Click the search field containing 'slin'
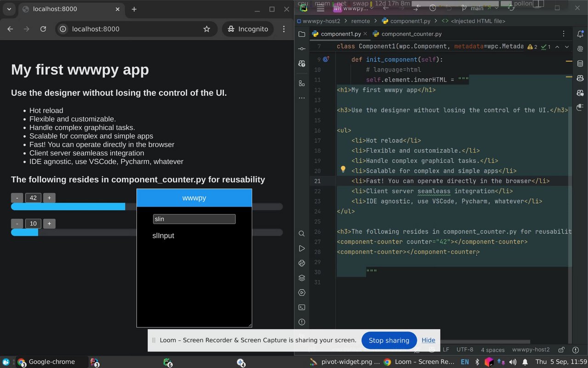 click(x=194, y=219)
